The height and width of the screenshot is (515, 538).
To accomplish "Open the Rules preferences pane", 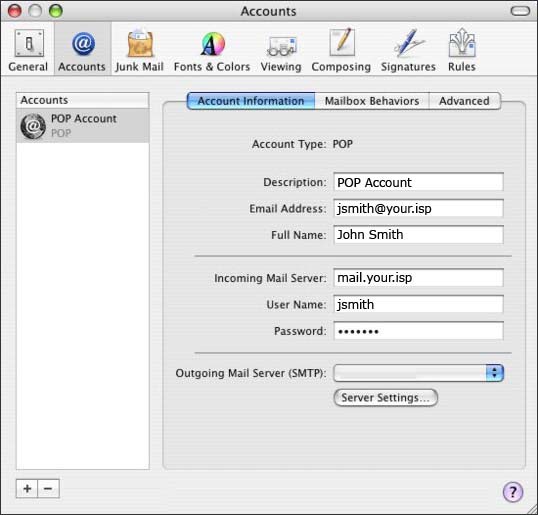I will point(462,50).
